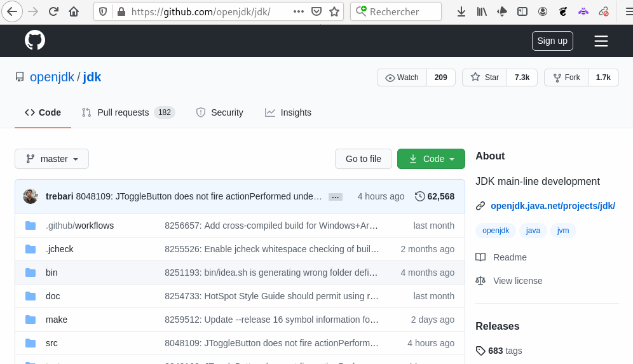Open the jdk repository name link

click(92, 77)
